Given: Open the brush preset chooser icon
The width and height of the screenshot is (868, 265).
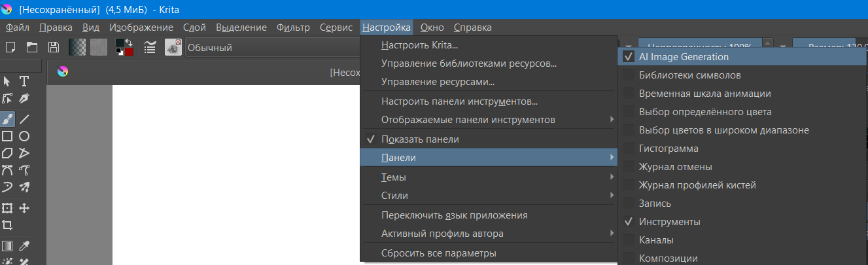Looking at the screenshot, I should [173, 47].
